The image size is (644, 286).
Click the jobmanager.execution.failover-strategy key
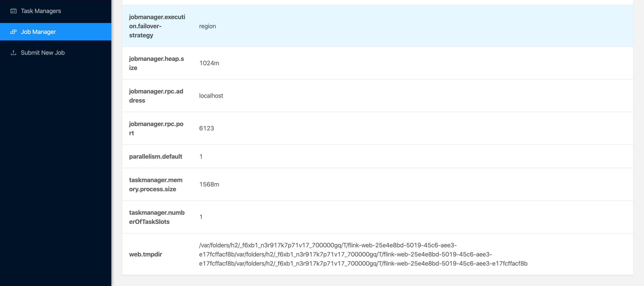(157, 26)
